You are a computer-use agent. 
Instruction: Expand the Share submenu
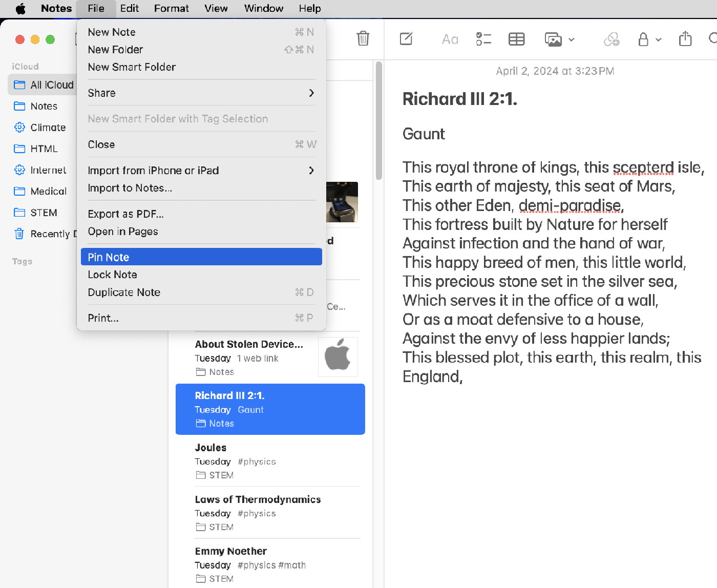201,93
